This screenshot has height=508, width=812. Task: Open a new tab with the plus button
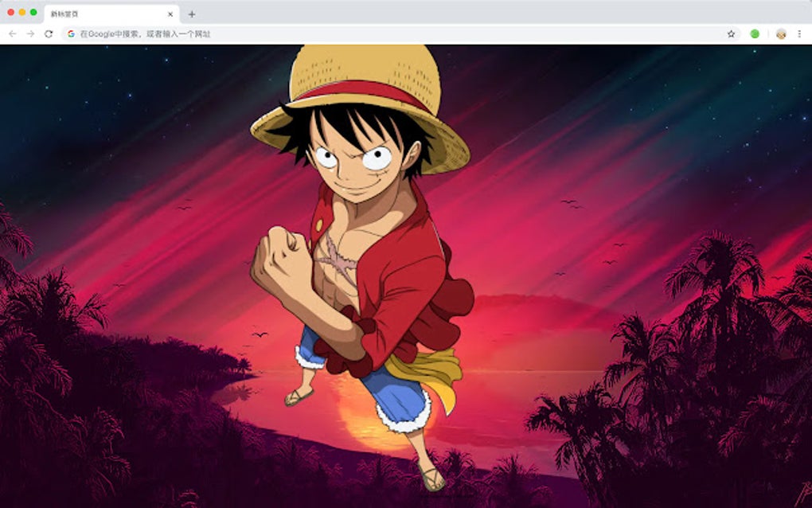[x=190, y=14]
